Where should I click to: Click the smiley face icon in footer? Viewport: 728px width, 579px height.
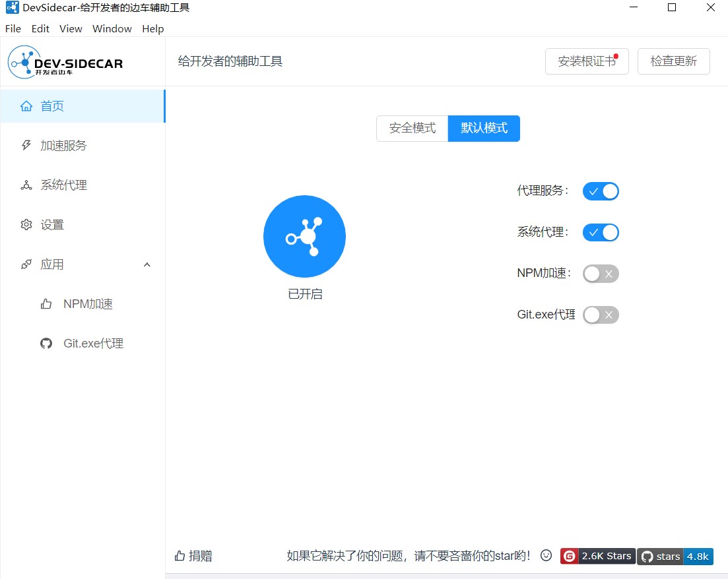[546, 555]
